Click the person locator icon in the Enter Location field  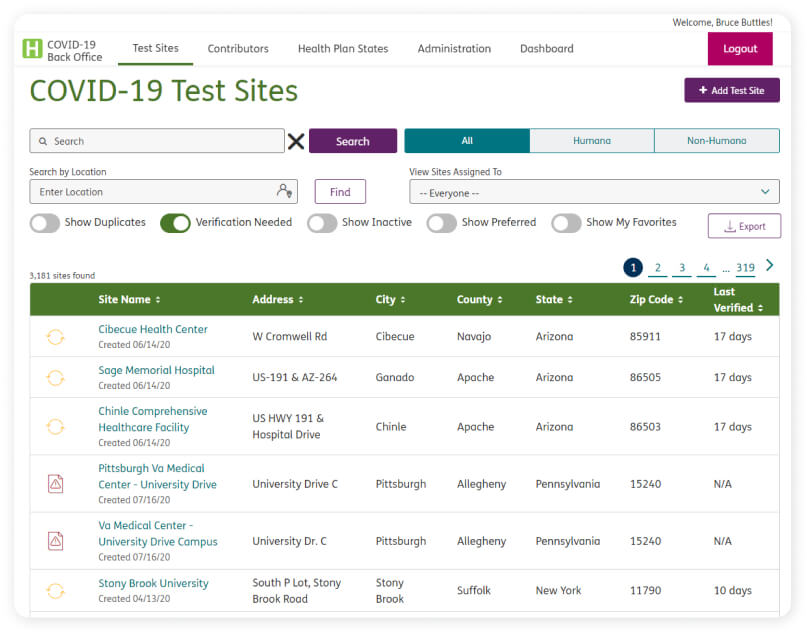[x=283, y=191]
